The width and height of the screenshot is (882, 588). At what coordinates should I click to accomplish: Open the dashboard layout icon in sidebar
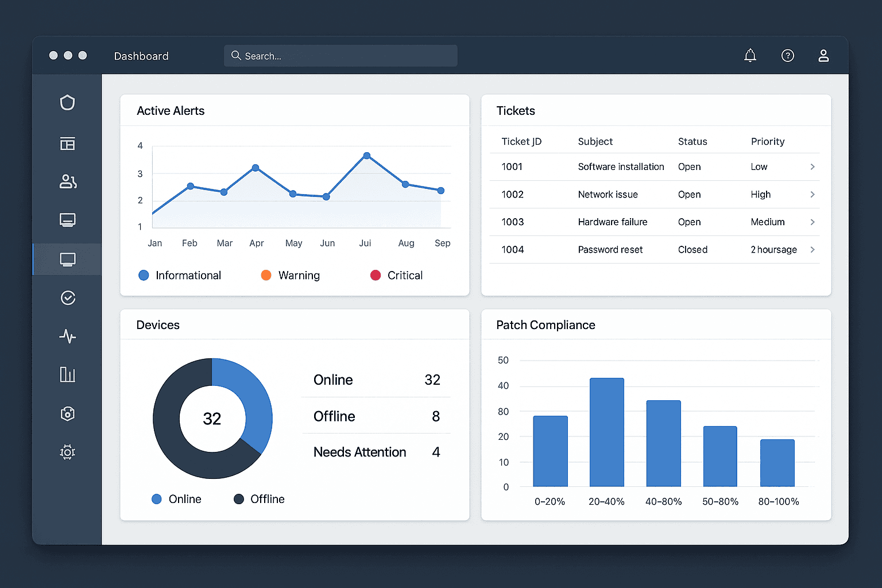coord(67,144)
